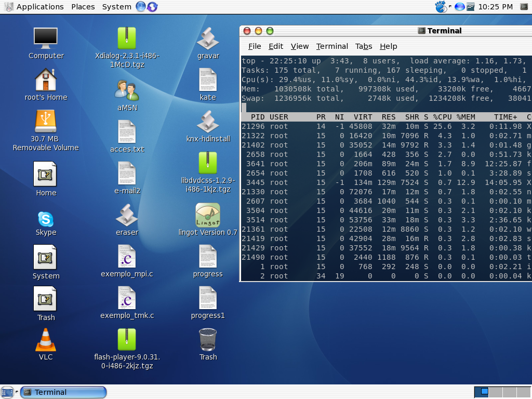Screen dimensions: 532x399
Task: Select the root's Home house icon
Action: [x=46, y=79]
